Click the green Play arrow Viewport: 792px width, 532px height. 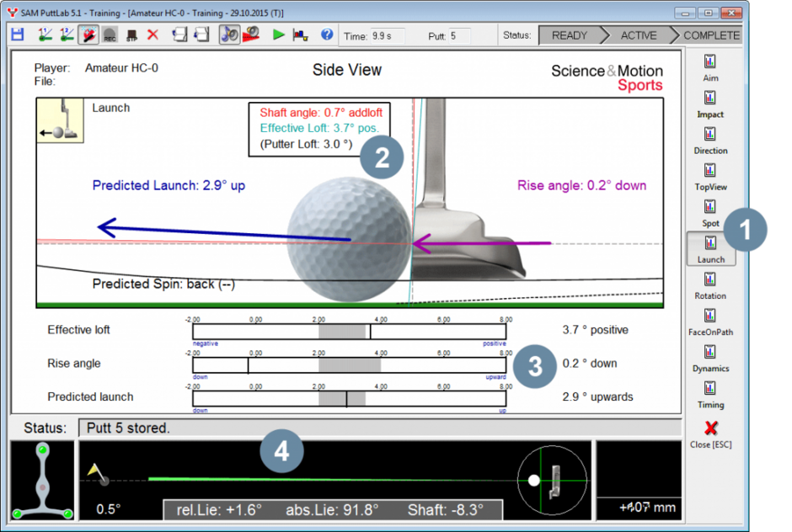coord(278,35)
